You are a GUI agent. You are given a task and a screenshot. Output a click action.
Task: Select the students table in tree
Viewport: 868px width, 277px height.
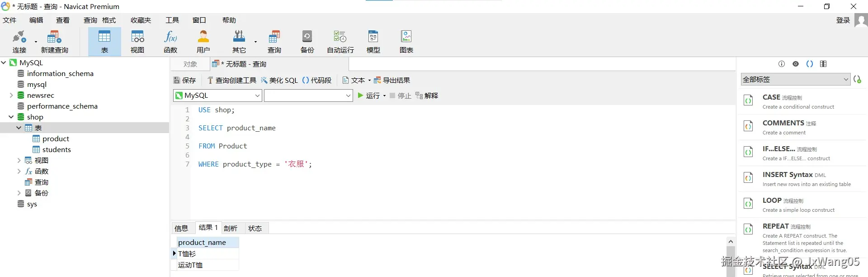click(52, 149)
